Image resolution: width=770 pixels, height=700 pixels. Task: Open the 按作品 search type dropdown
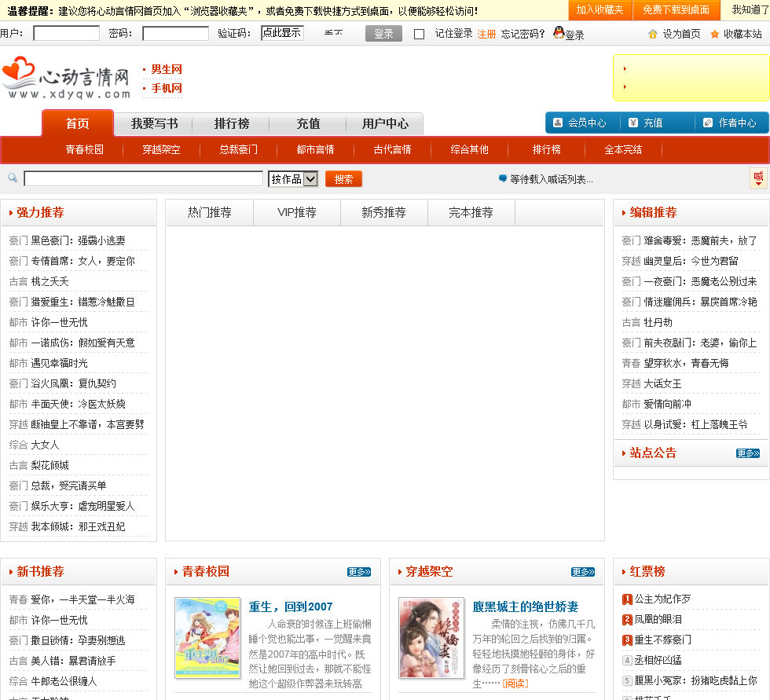pos(293,179)
